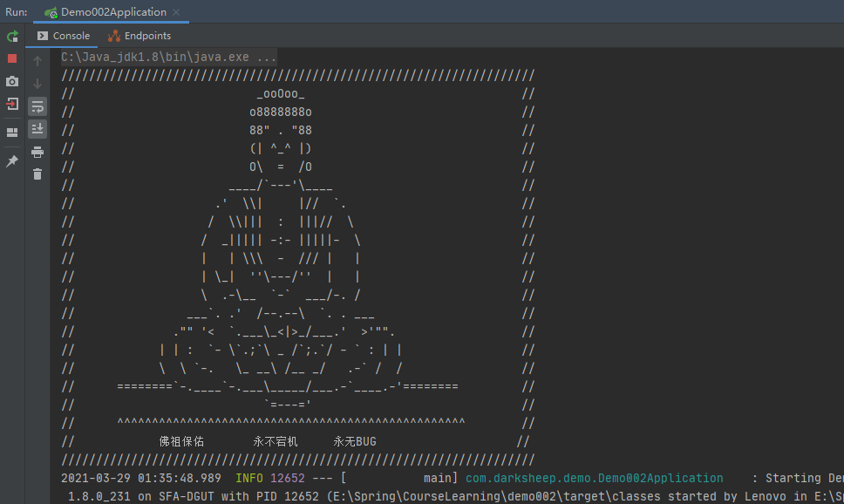This screenshot has width=844, height=504.
Task: Switch to the Console tab
Action: click(x=64, y=36)
